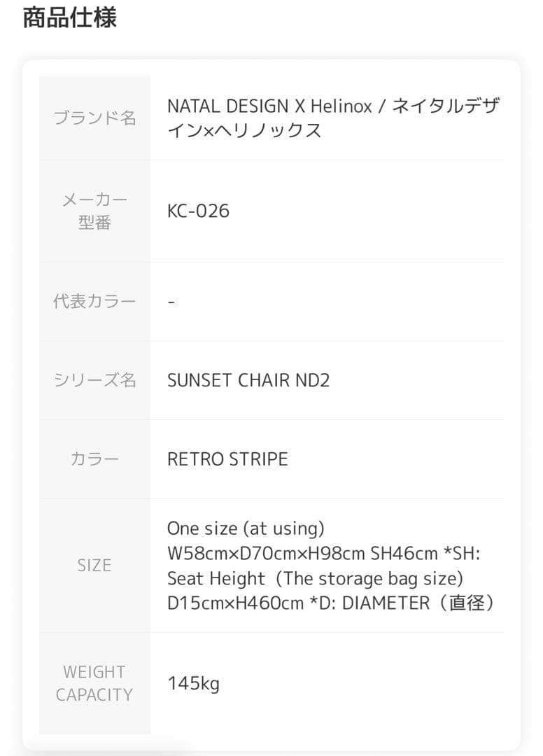Click the WEIGHT CAPACITY label cell

94,683
